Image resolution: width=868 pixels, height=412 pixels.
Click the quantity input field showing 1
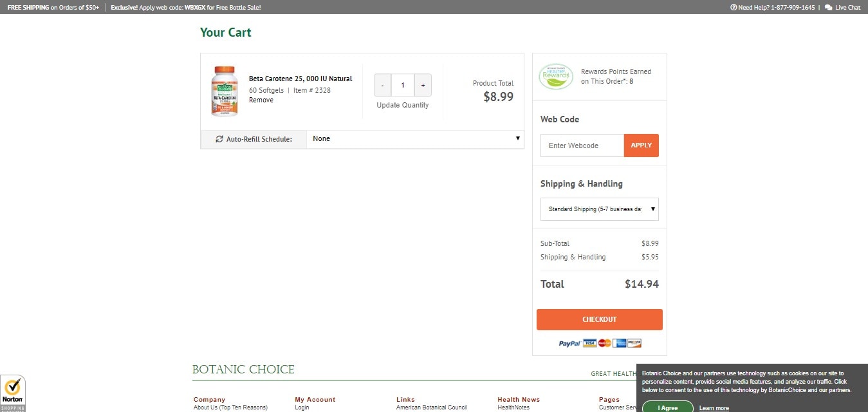[x=403, y=85]
